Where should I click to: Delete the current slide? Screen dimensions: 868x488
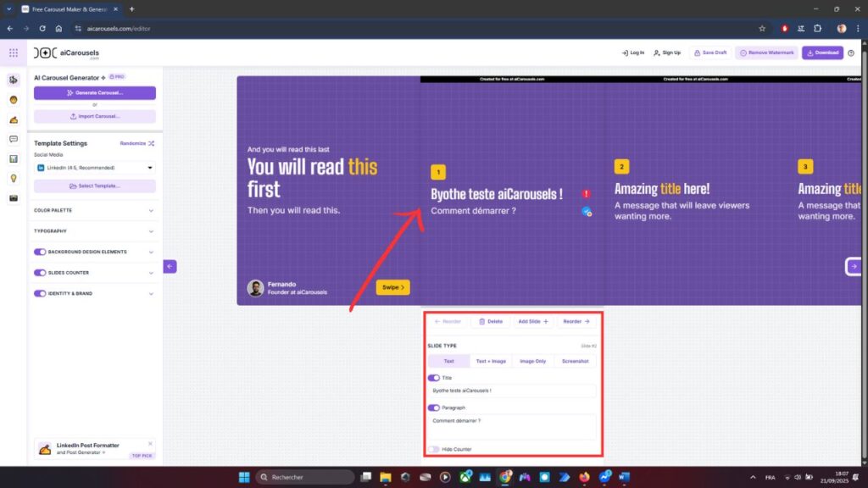point(491,321)
